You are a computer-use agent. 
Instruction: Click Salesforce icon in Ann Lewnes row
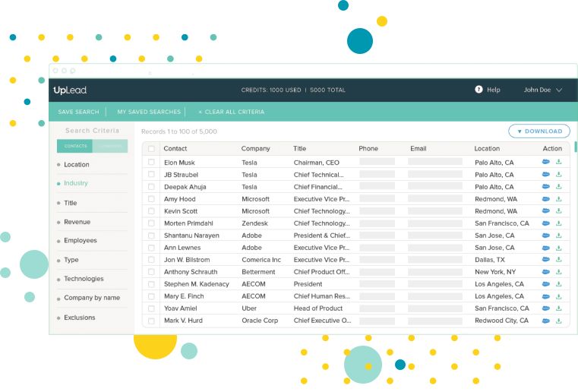click(546, 248)
